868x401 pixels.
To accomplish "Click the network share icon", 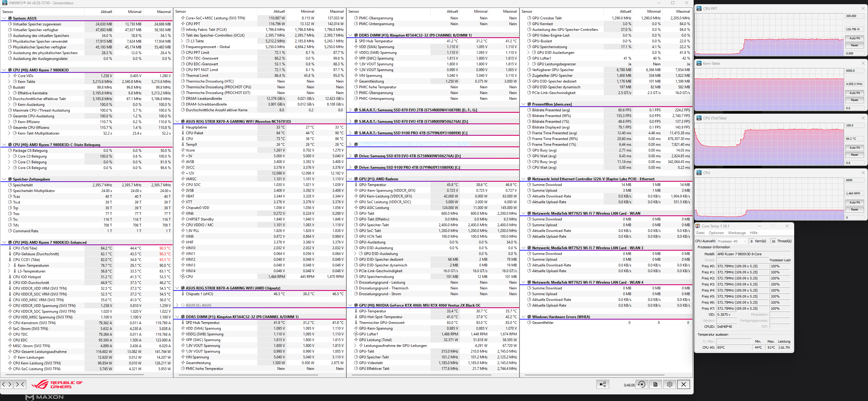I will click(602, 384).
